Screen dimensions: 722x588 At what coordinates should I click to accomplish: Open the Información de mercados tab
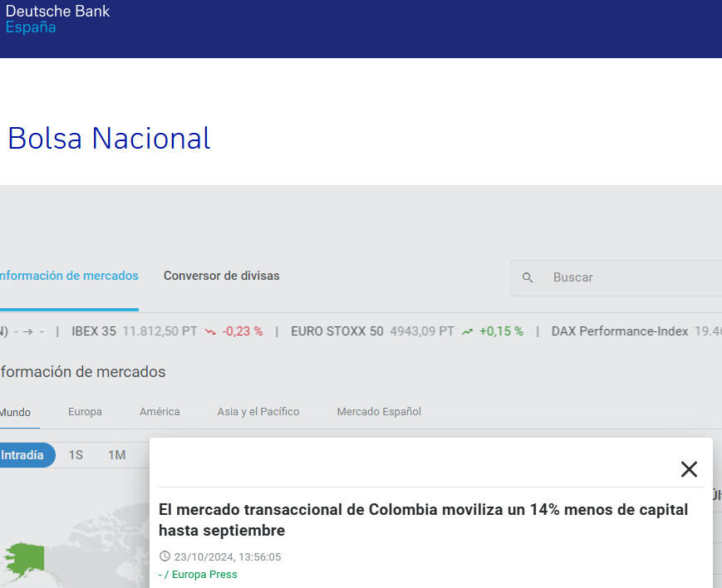click(x=68, y=276)
